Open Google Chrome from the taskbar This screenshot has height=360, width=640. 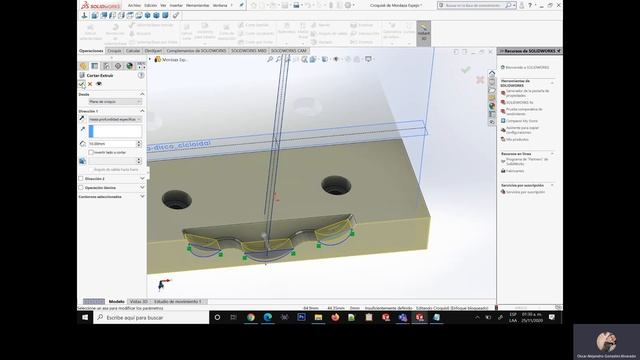tap(251, 317)
